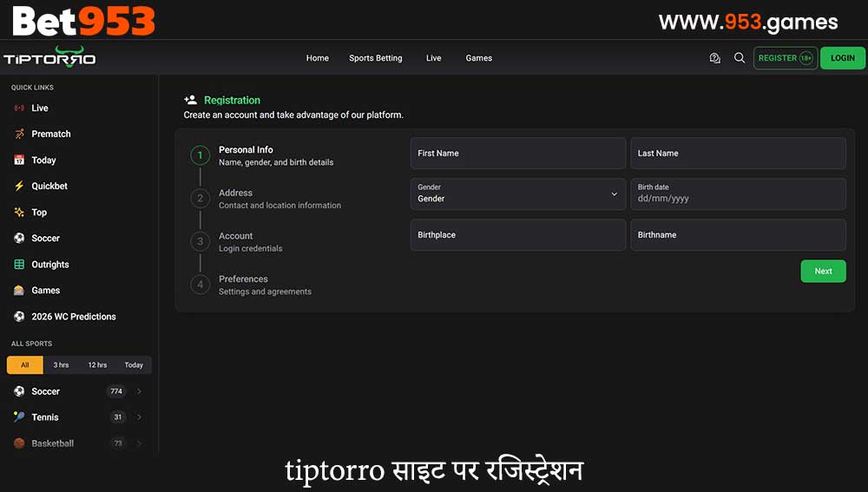This screenshot has height=492, width=868.
Task: Open Sports Betting in the top navigation
Action: 375,58
